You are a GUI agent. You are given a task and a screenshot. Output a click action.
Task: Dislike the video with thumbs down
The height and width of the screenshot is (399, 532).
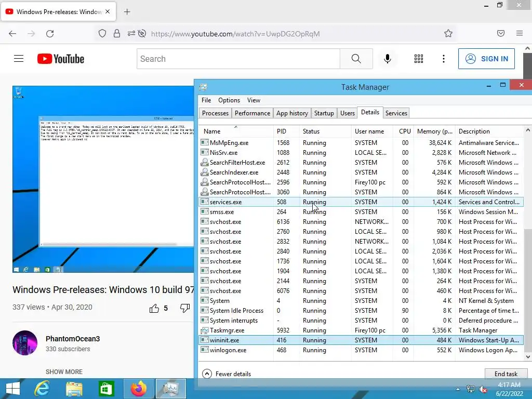click(x=185, y=308)
